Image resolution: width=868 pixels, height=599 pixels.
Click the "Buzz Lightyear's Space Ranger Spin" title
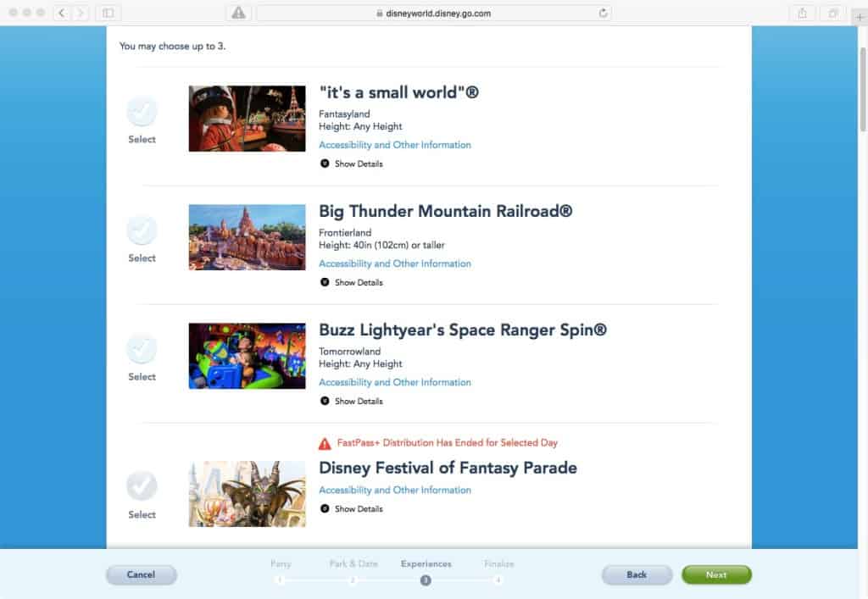click(x=463, y=330)
